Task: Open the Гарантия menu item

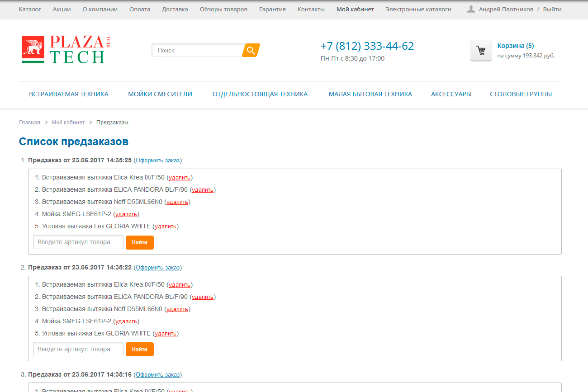Action: tap(272, 9)
